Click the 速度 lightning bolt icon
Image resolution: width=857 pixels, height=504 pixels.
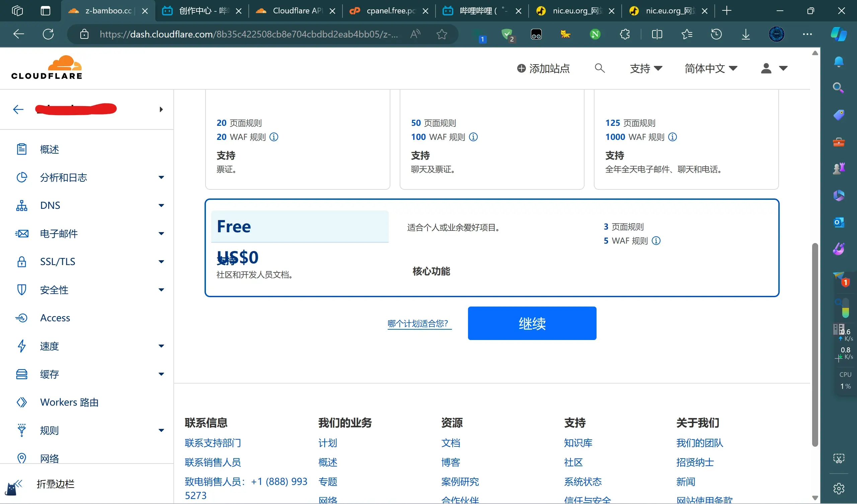point(22,346)
